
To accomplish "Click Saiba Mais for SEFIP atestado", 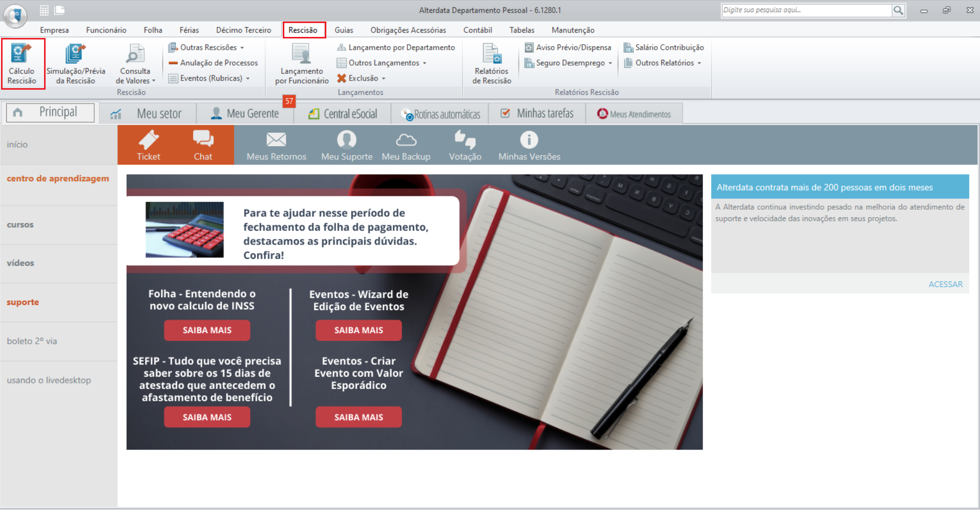I will [207, 417].
